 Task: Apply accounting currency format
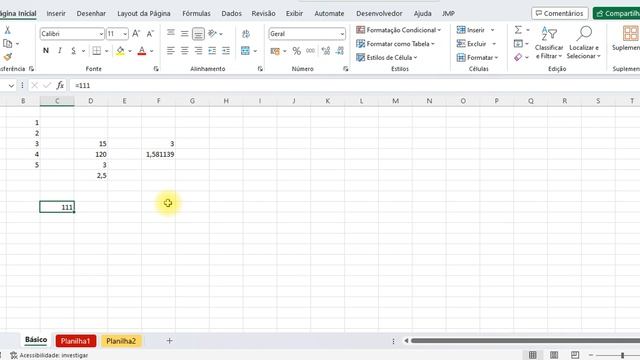pos(276,51)
